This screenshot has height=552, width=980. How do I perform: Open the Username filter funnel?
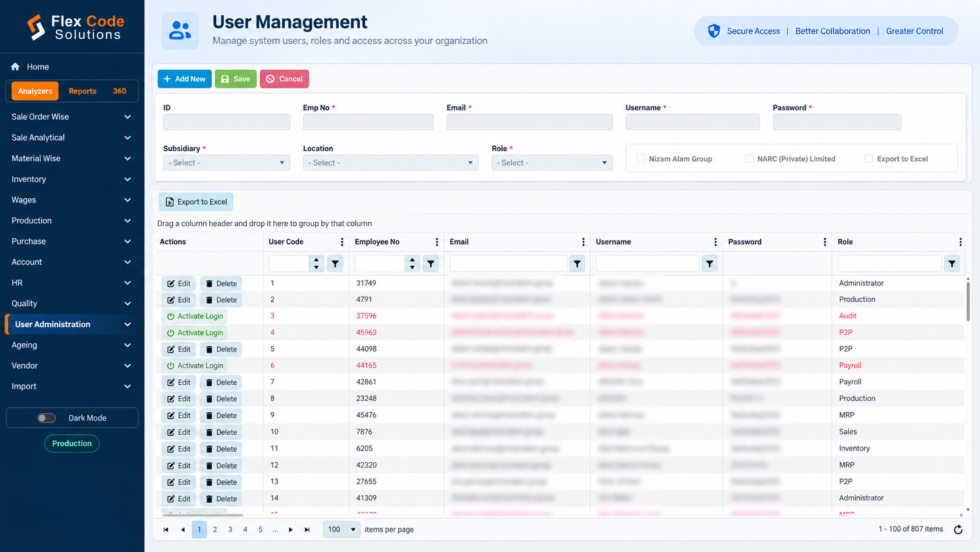coord(710,264)
